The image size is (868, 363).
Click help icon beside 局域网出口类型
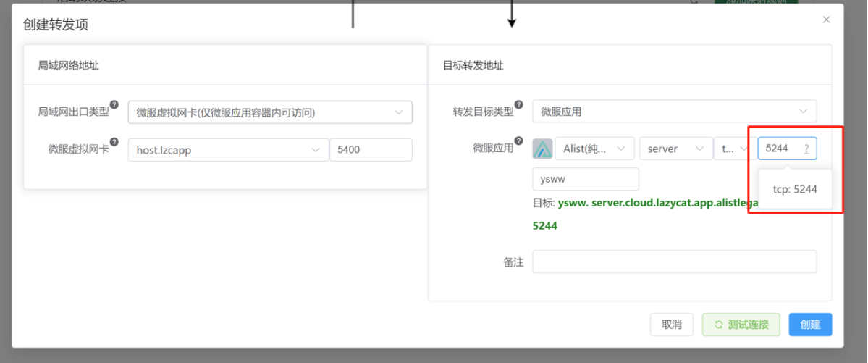(x=114, y=105)
